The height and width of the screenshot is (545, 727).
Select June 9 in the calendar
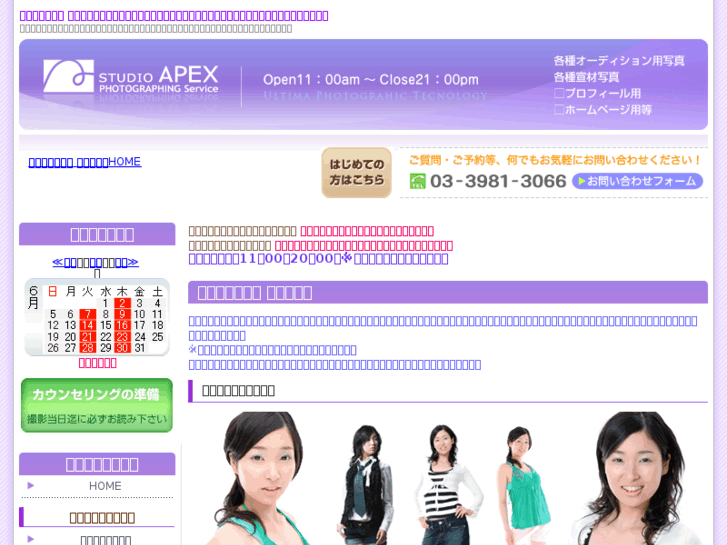pos(122,314)
